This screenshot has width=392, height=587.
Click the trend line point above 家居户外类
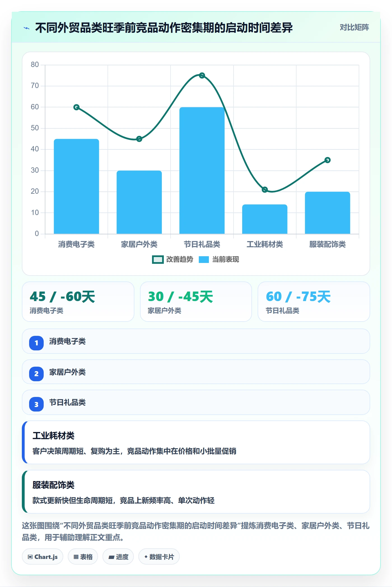click(139, 139)
